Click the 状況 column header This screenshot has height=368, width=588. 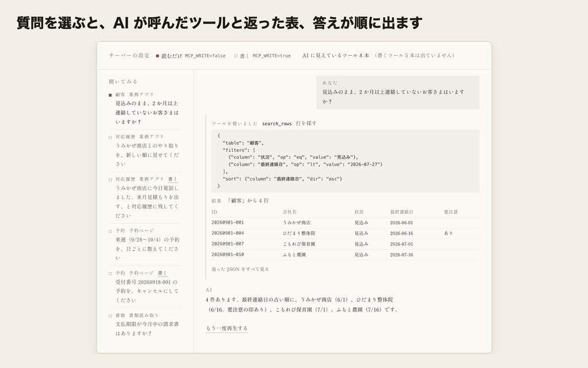pos(359,212)
